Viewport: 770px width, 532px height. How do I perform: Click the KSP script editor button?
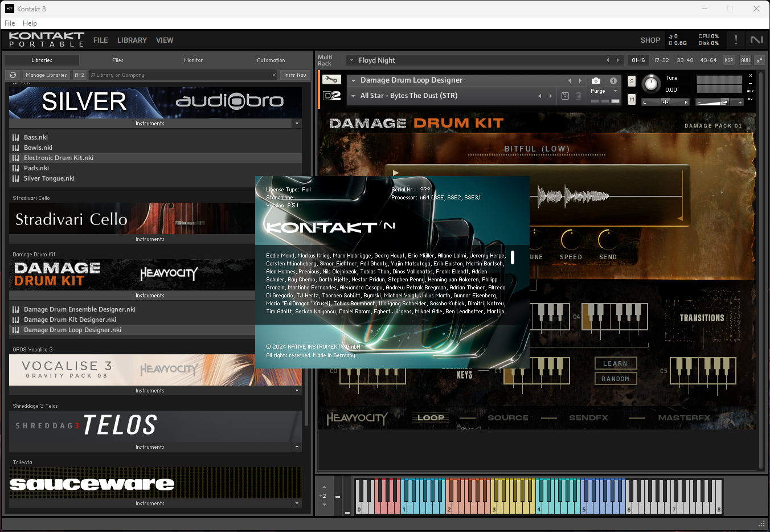729,60
